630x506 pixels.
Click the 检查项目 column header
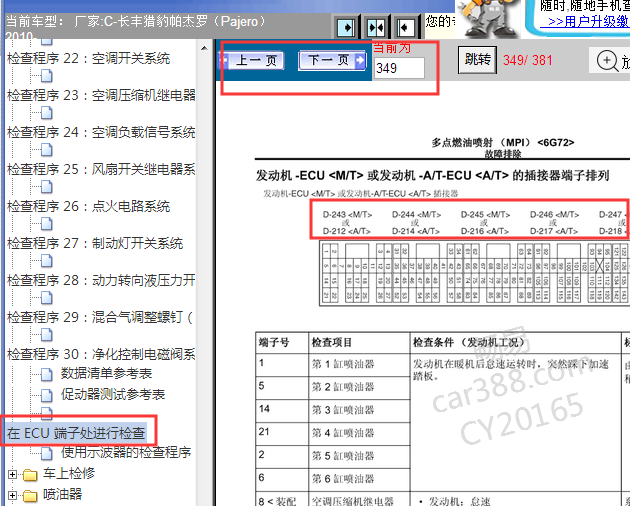[x=359, y=342]
